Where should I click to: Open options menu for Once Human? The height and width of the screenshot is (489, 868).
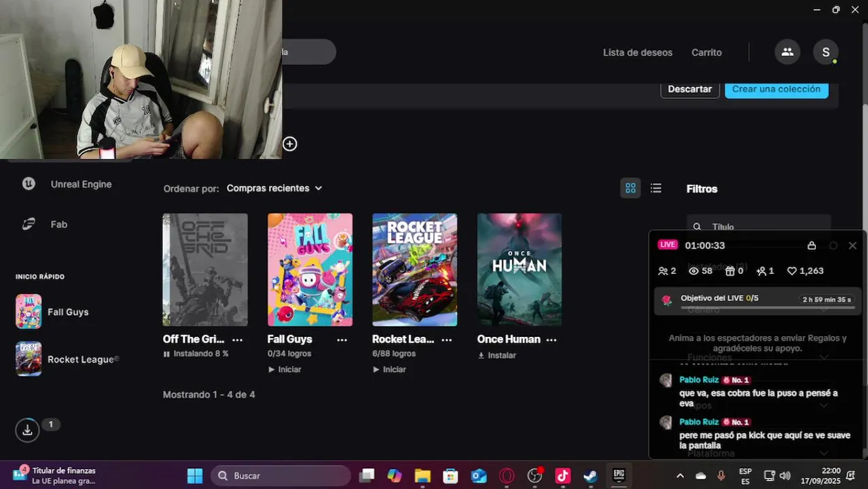tap(551, 340)
